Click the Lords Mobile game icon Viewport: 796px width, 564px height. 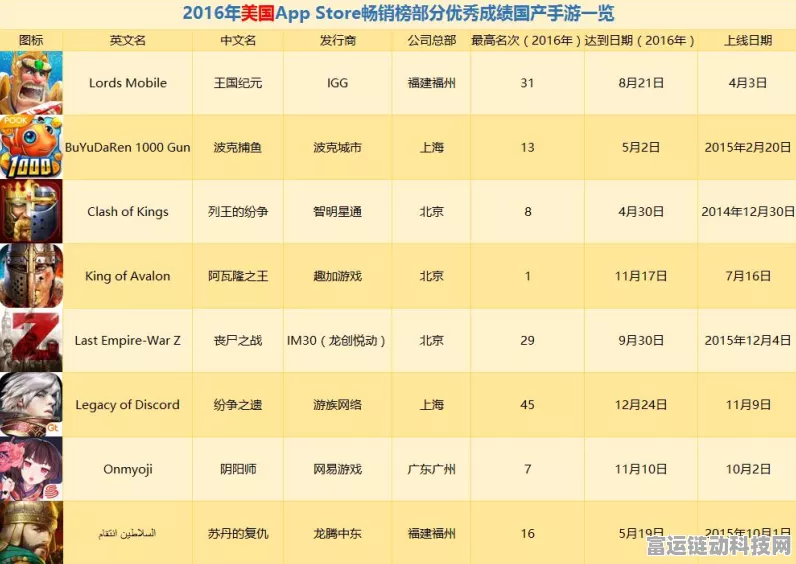coord(31,83)
